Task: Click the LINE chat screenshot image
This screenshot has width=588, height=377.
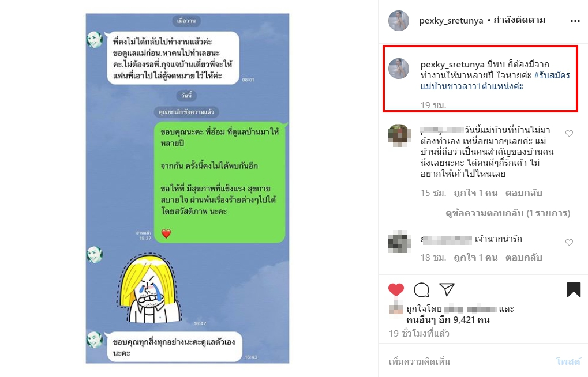Action: pyautogui.click(x=188, y=188)
